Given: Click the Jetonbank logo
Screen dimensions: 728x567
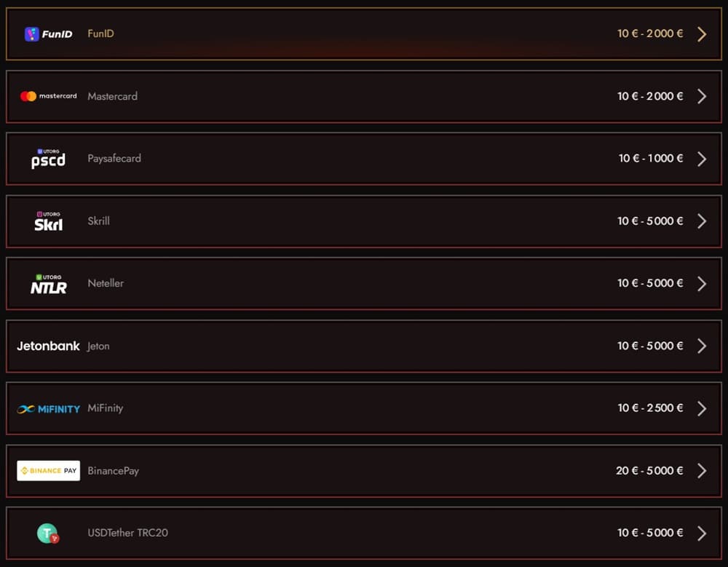Looking at the screenshot, I should pos(48,346).
